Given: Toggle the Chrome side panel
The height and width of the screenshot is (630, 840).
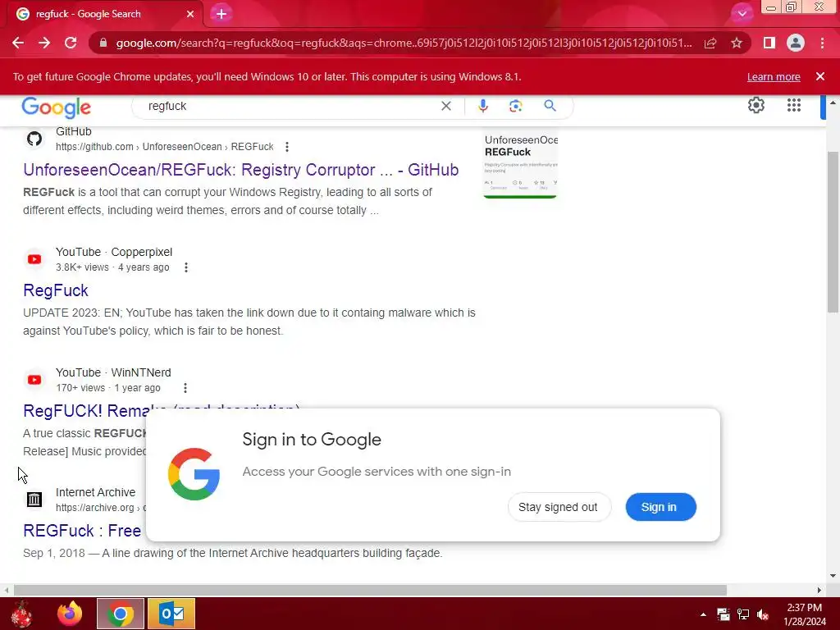Looking at the screenshot, I should click(769, 43).
